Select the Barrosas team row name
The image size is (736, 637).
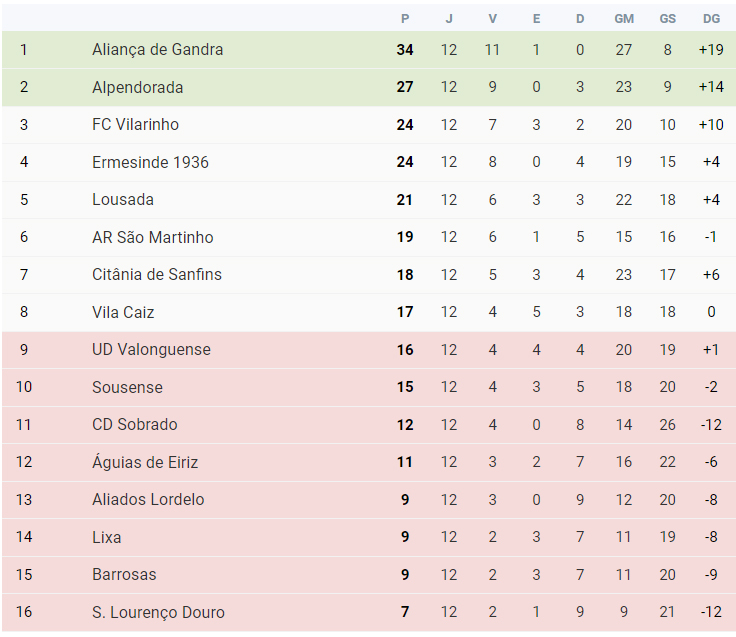[124, 575]
